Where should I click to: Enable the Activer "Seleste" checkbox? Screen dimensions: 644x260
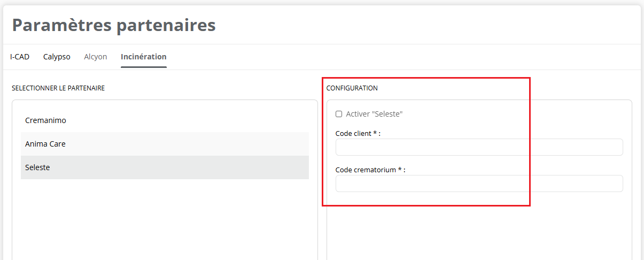[339, 114]
